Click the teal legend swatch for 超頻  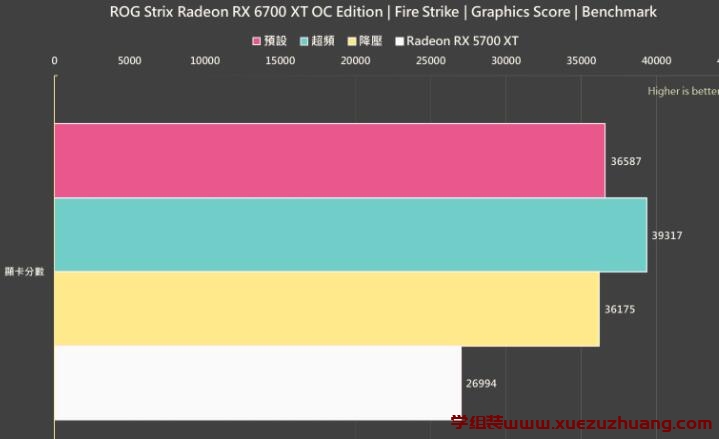[x=304, y=41]
